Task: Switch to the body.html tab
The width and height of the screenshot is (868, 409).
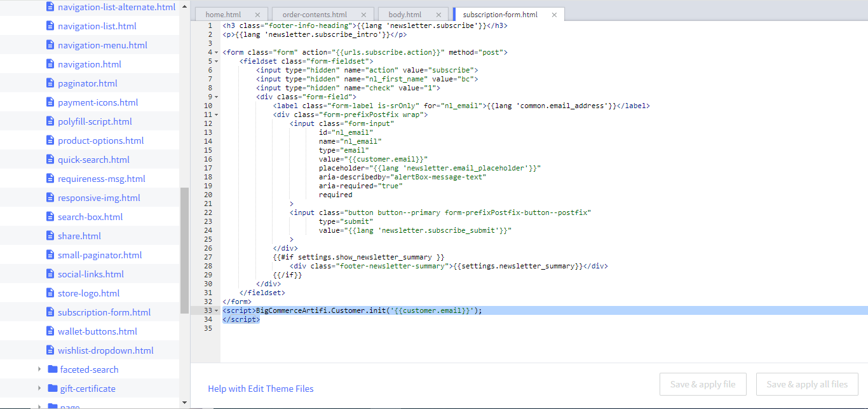Action: pyautogui.click(x=405, y=15)
